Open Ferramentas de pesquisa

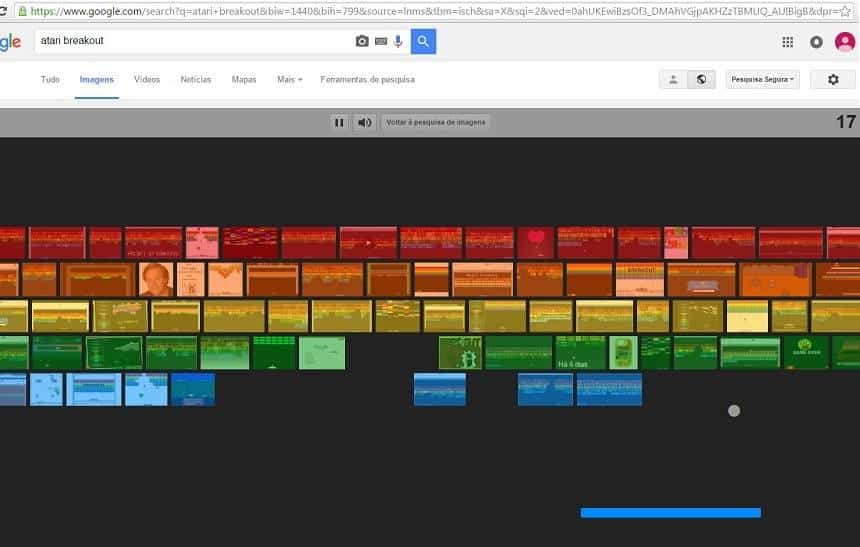tap(367, 80)
